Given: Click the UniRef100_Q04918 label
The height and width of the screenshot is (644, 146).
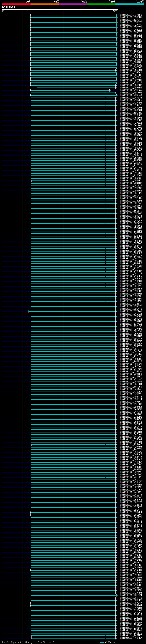Looking at the screenshot, I should pyautogui.click(x=131, y=30).
